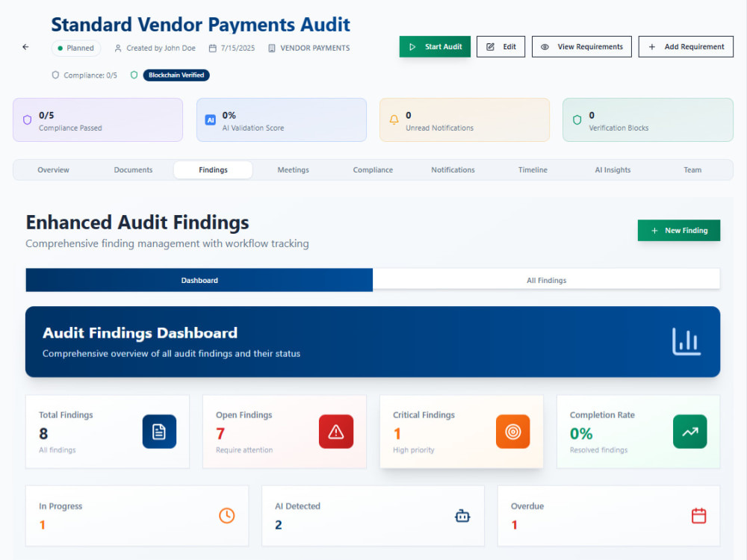Open the Documents tab
The image size is (747, 560).
tap(134, 170)
